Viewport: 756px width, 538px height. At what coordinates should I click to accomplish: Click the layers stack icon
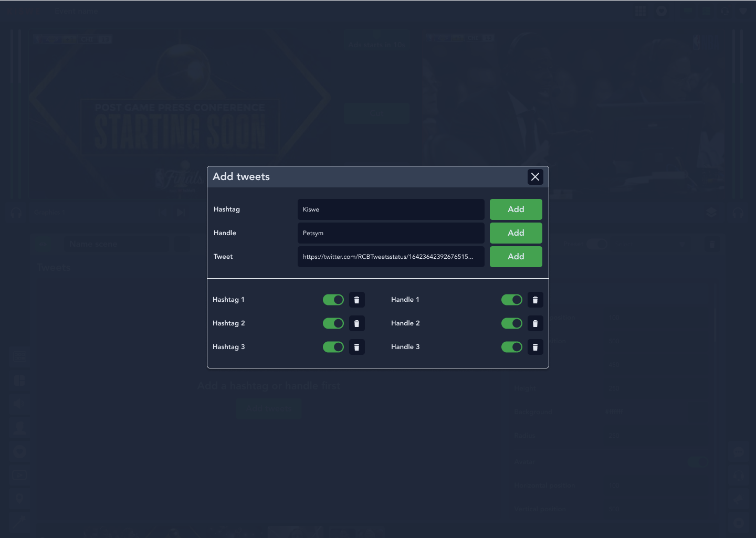(711, 213)
